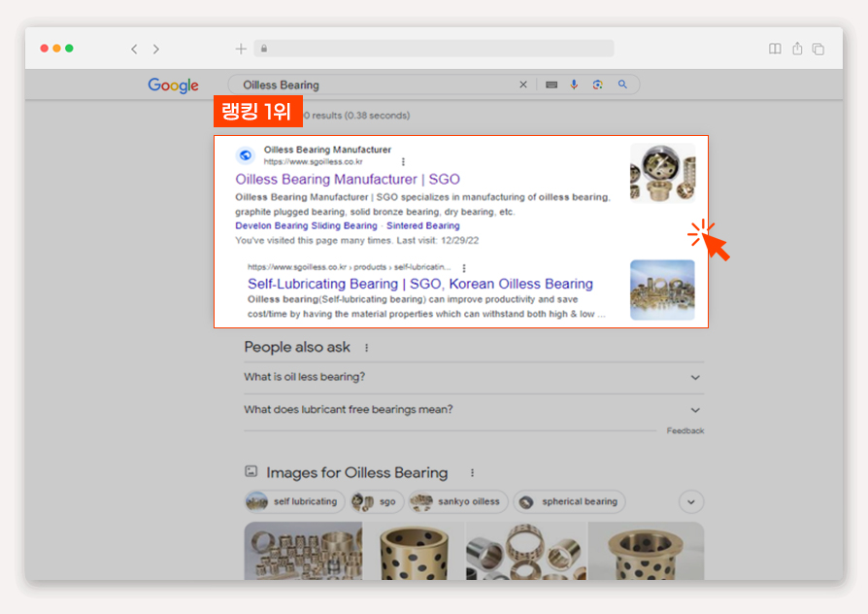Start voice search with the microphone icon
Image resolution: width=868 pixels, height=614 pixels.
pos(574,85)
